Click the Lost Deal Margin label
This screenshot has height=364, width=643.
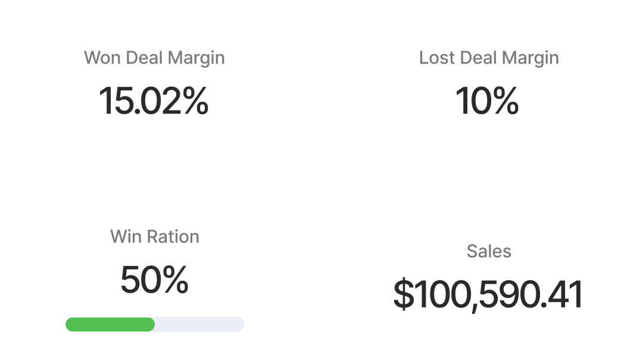(489, 58)
